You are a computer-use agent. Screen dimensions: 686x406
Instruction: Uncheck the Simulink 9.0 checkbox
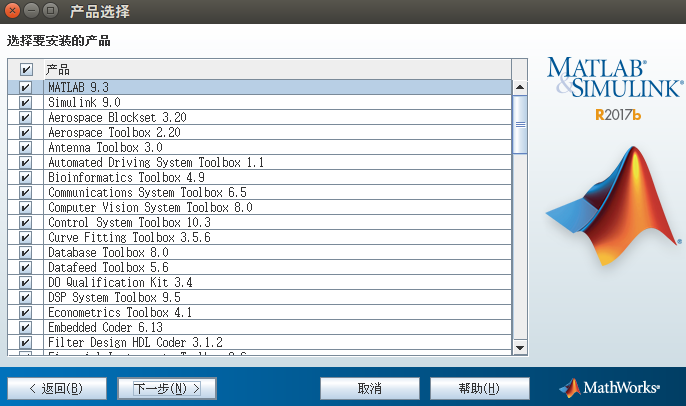(x=25, y=102)
